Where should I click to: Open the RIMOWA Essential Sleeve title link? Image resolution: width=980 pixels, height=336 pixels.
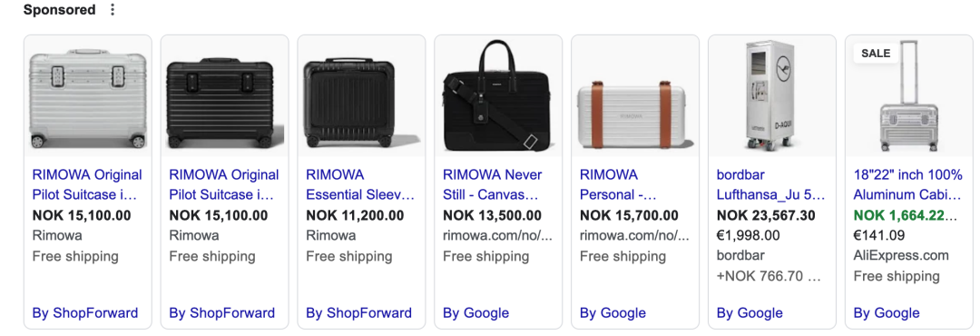(x=360, y=184)
